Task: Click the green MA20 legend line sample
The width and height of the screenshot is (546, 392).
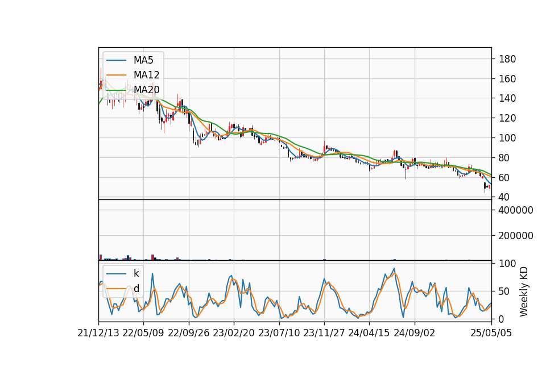Action: tap(116, 90)
